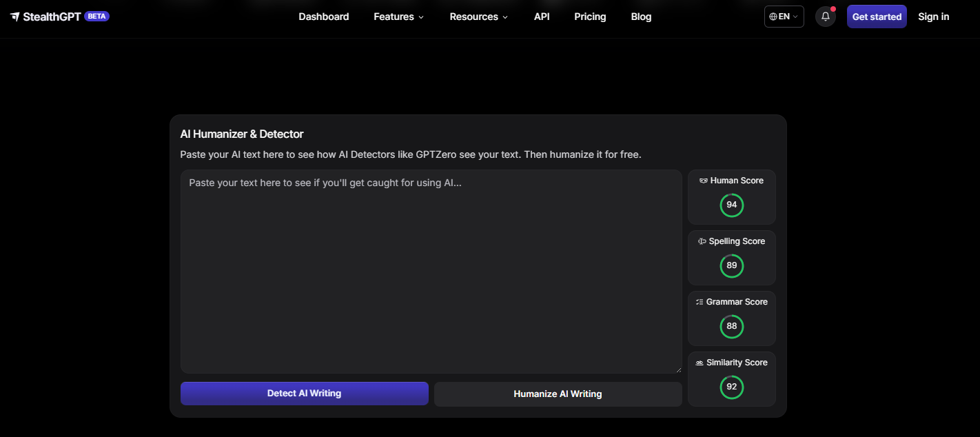Click the Similarity Score icon
The width and height of the screenshot is (980, 437).
coord(700,363)
